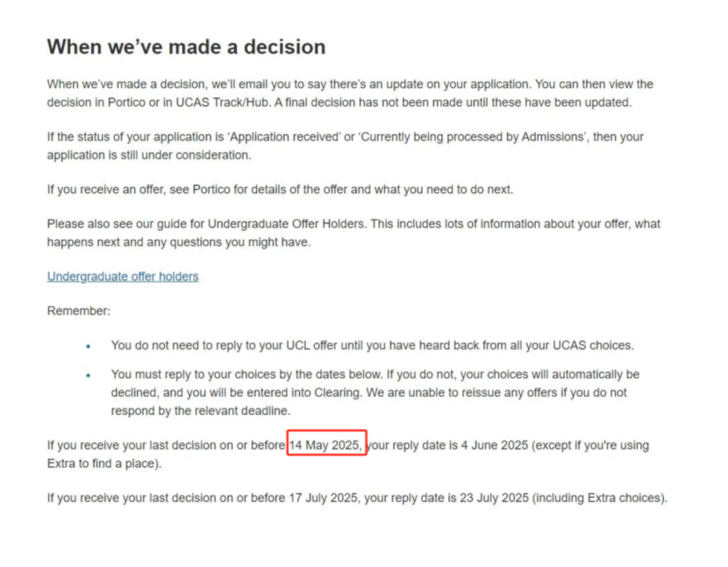Click the 'Application received' status text
728x567 pixels.
click(283, 137)
